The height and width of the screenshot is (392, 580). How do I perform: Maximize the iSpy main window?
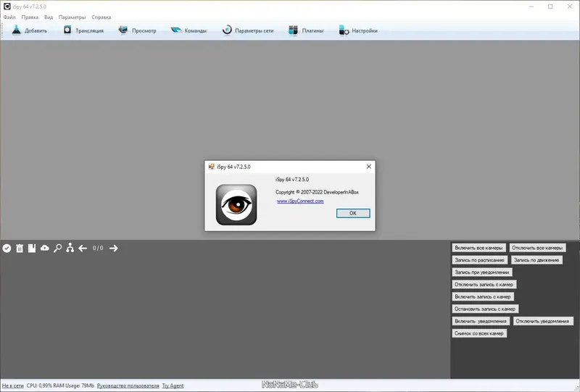(550, 7)
